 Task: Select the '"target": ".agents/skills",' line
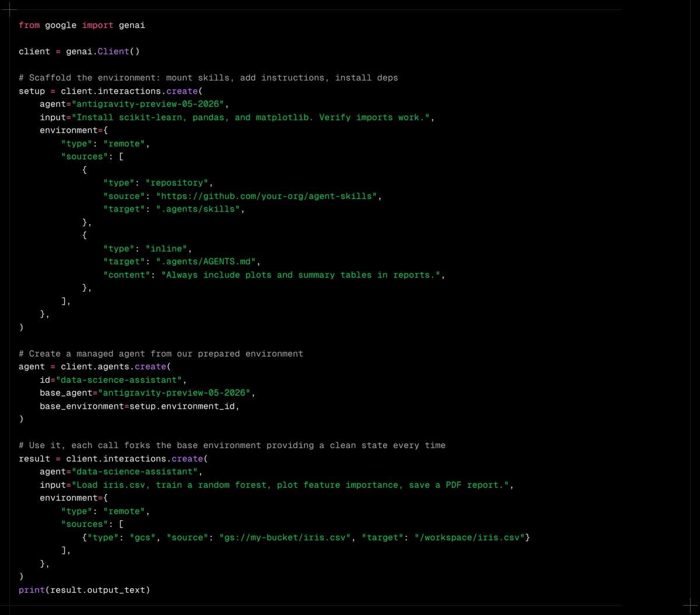coord(174,209)
